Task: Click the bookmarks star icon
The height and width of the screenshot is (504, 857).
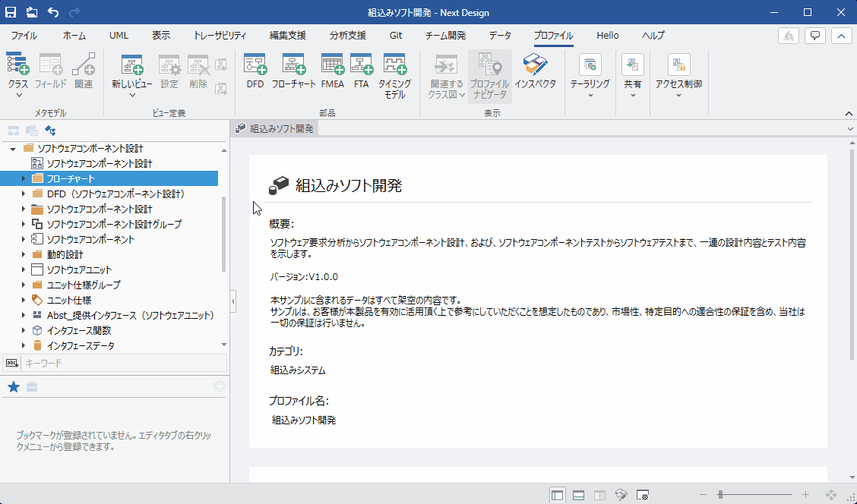Action: 14,387
